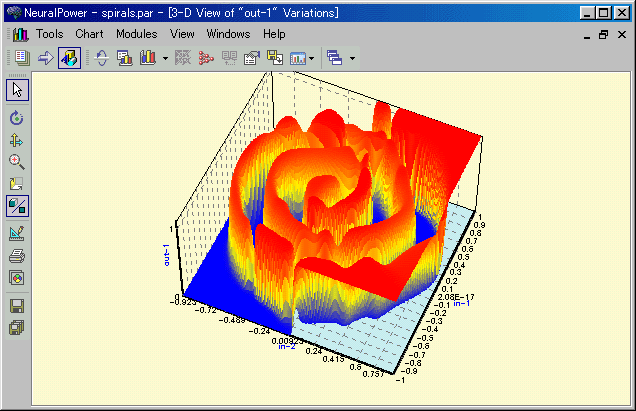
Task: Click the greyed-out book pages toolbar icon
Action: (x=229, y=58)
